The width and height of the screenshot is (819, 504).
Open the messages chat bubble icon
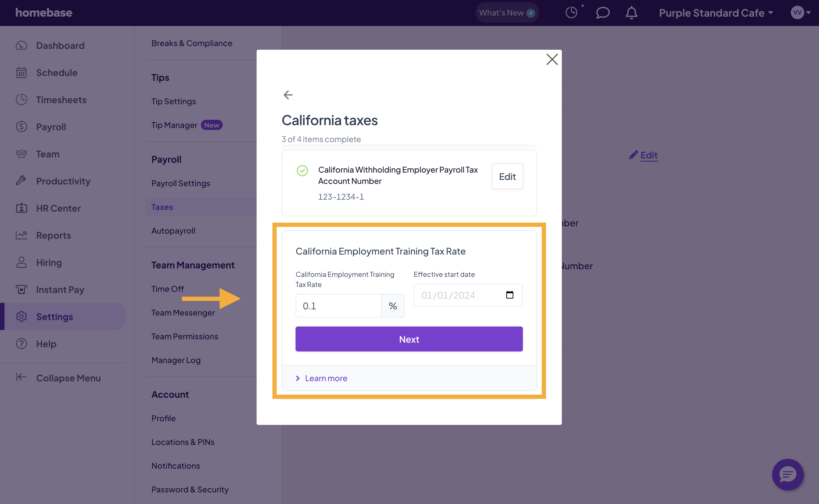click(603, 13)
